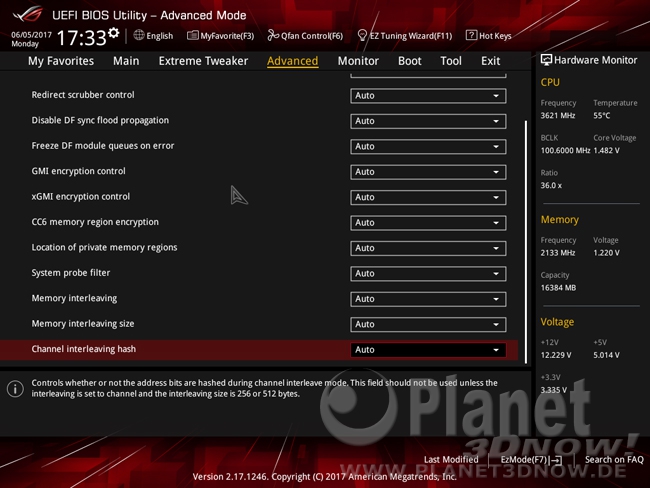650x488 pixels.
Task: Select the GMI encryption control row label
Action: pos(78,171)
